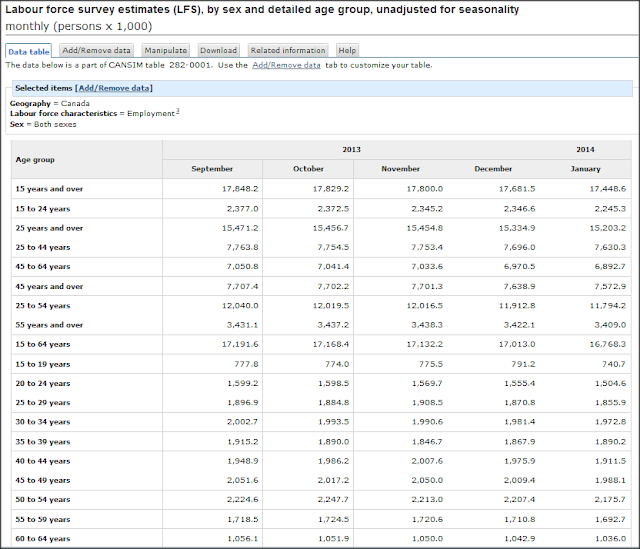The height and width of the screenshot is (549, 640).
Task: Click the 1,990.6 November value
Action: pos(427,422)
